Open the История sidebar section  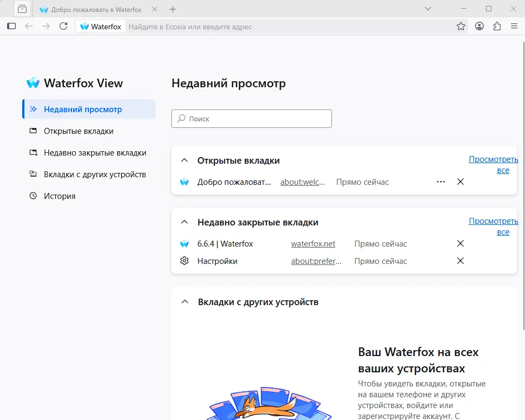coord(59,196)
